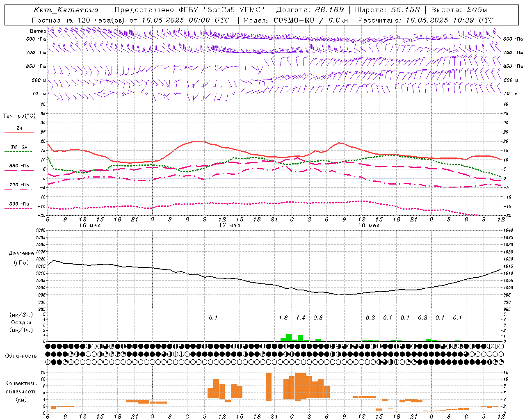The height and width of the screenshot is (420, 525).
Task: Click the (км) convective height unit label
Action: click(21, 400)
